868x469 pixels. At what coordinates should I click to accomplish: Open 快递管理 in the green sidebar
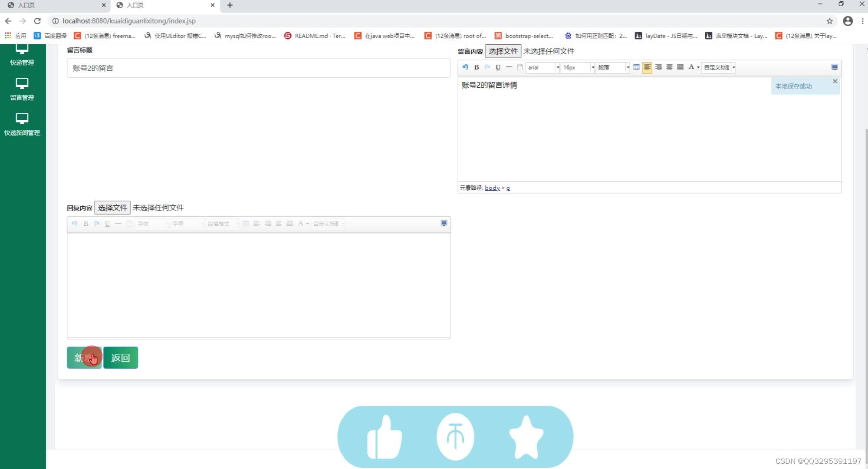coord(22,55)
